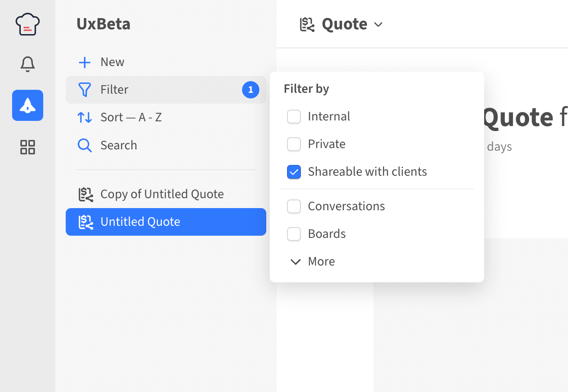Click the magnifying glass Search icon
Image resolution: width=568 pixels, height=392 pixels.
[x=85, y=145]
